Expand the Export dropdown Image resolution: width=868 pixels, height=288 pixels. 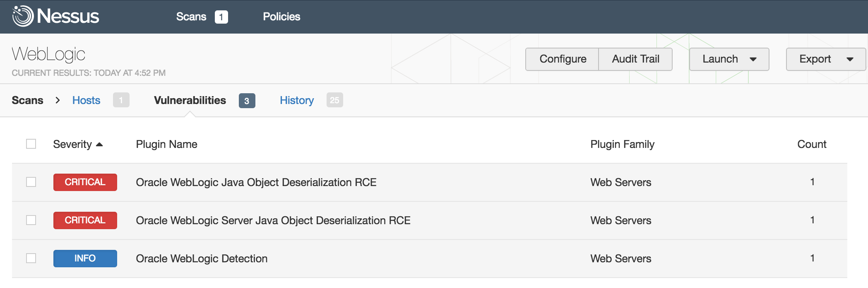point(826,59)
